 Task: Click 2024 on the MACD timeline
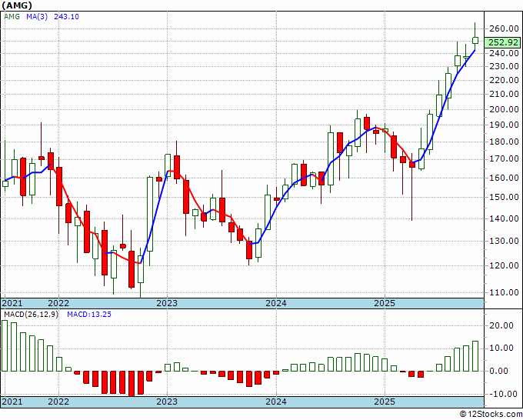click(x=276, y=402)
